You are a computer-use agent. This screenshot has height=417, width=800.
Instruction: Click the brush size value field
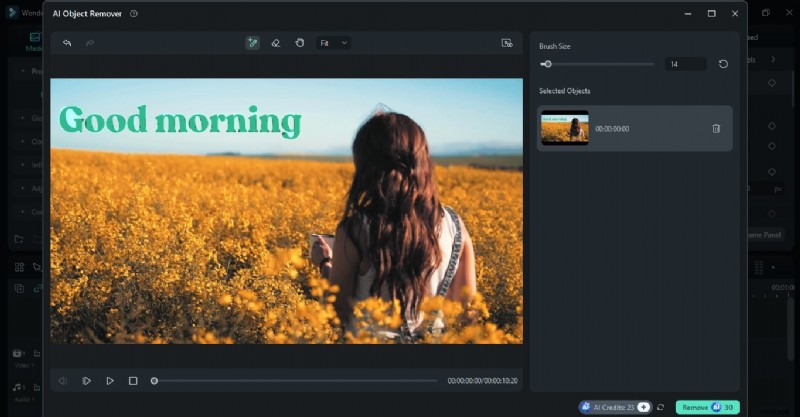pyautogui.click(x=685, y=64)
